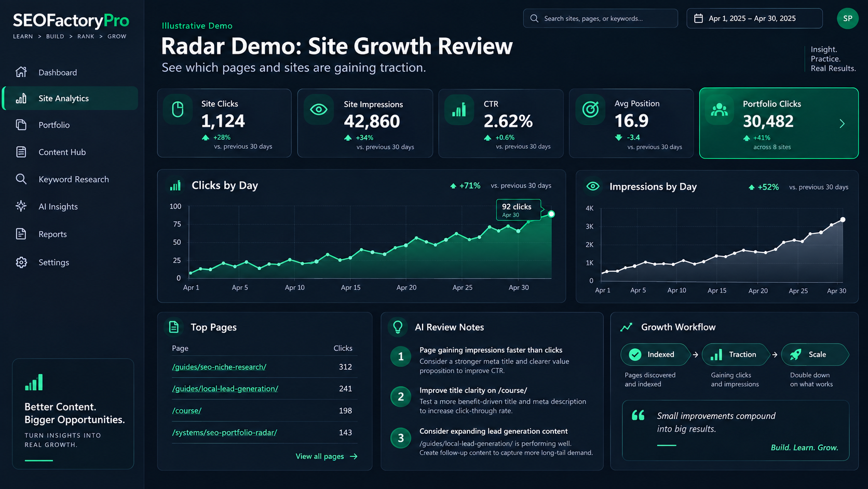Click the calendar icon in date range
The image size is (868, 489).
click(x=698, y=18)
